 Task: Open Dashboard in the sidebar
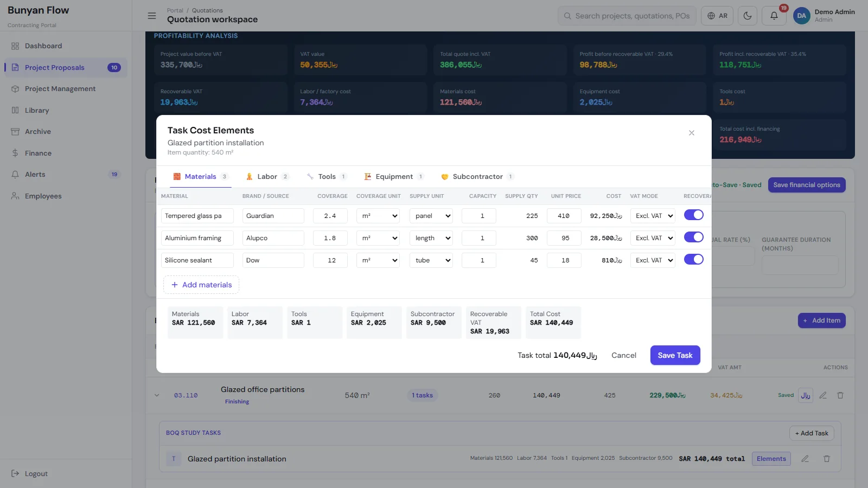click(x=66, y=46)
